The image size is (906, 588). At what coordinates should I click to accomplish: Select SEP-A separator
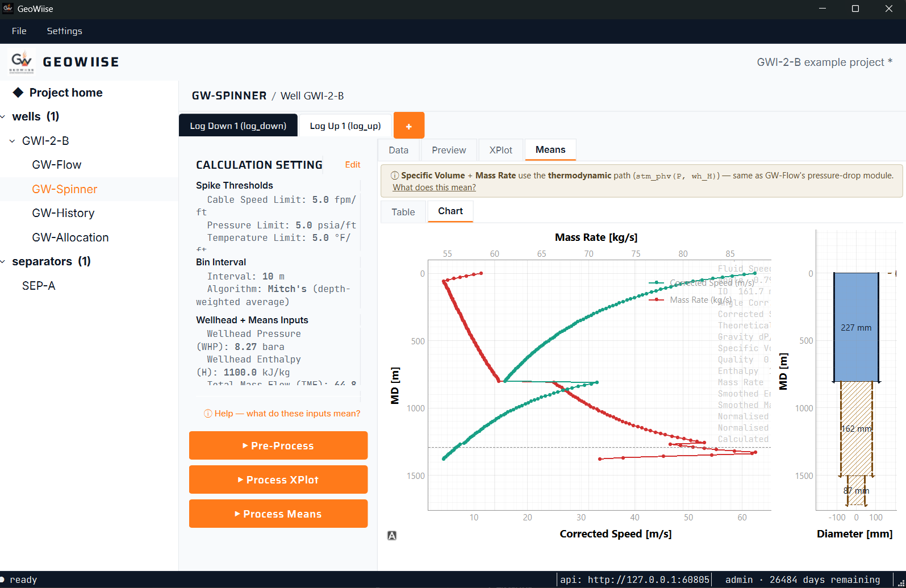click(x=39, y=286)
